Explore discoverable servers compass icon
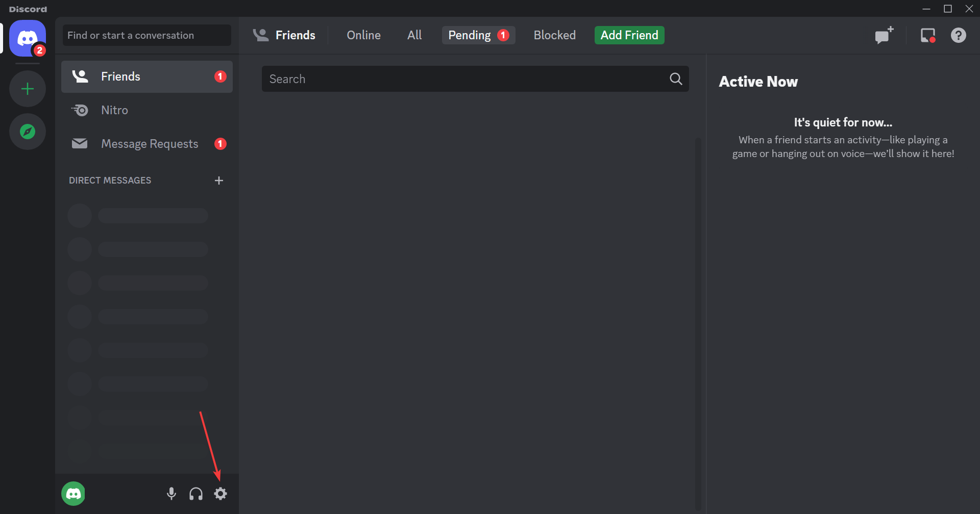This screenshot has width=980, height=514. coord(28,132)
